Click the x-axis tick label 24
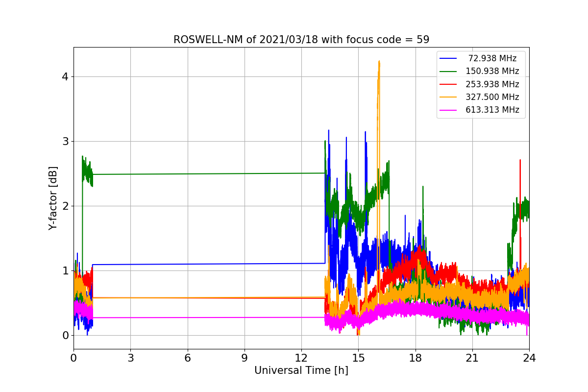 tap(529, 358)
